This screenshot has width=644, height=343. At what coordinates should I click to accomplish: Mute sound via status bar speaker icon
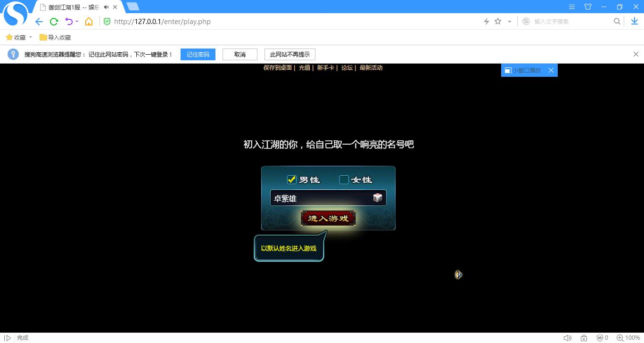click(x=567, y=338)
